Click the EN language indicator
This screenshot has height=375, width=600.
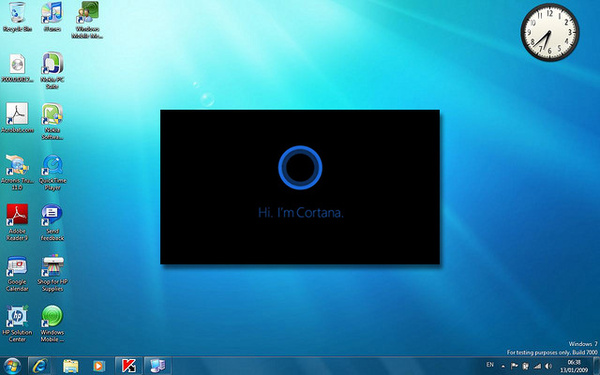point(490,365)
